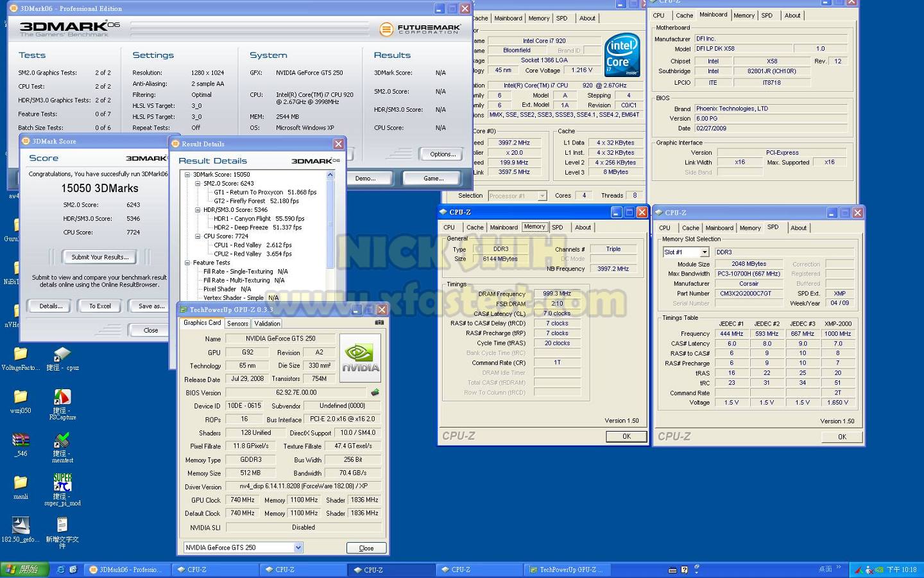This screenshot has height=578, width=924.
Task: Click the second browser icon in quick launch
Action: point(73,570)
